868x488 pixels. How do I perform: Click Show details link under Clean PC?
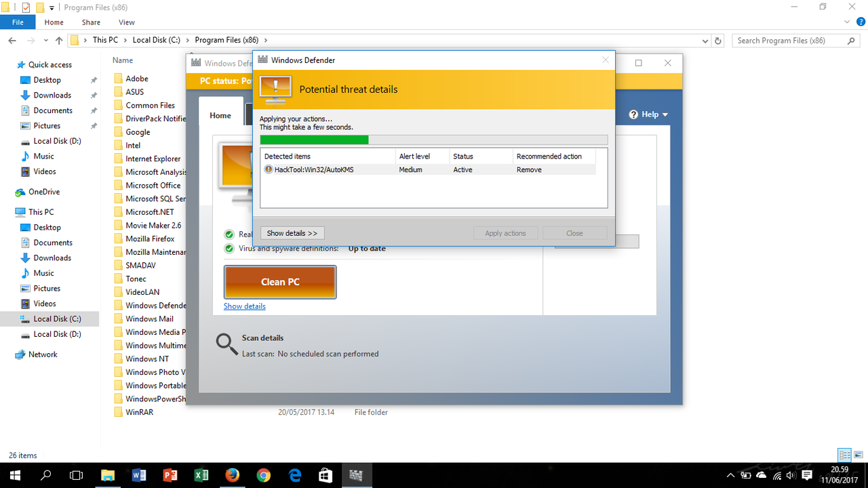click(245, 306)
